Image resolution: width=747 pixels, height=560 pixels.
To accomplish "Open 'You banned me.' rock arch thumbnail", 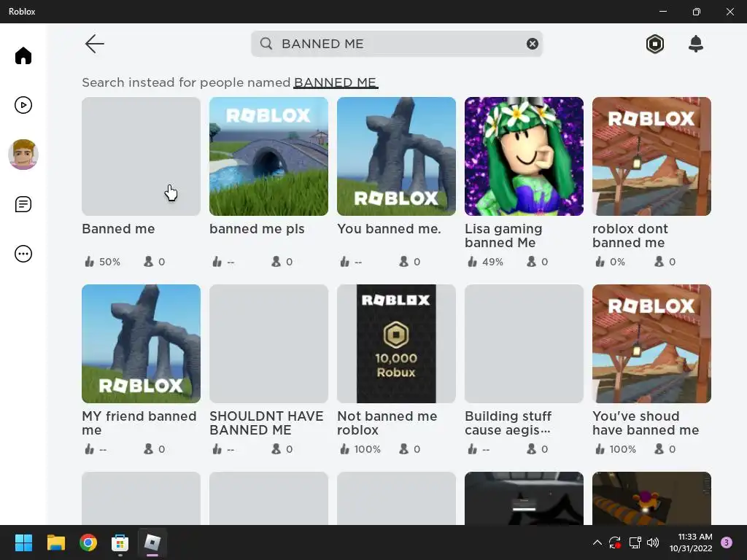I will 396,156.
